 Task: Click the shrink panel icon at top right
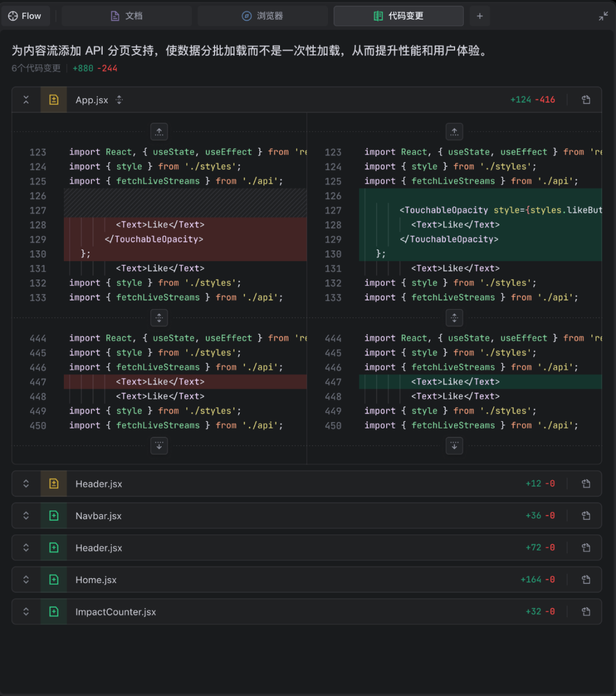tap(603, 16)
